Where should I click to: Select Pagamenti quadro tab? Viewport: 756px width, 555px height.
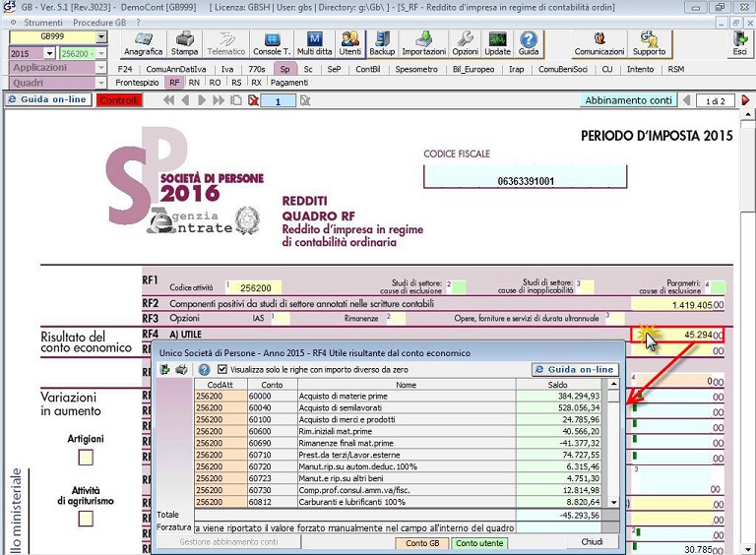coord(289,83)
